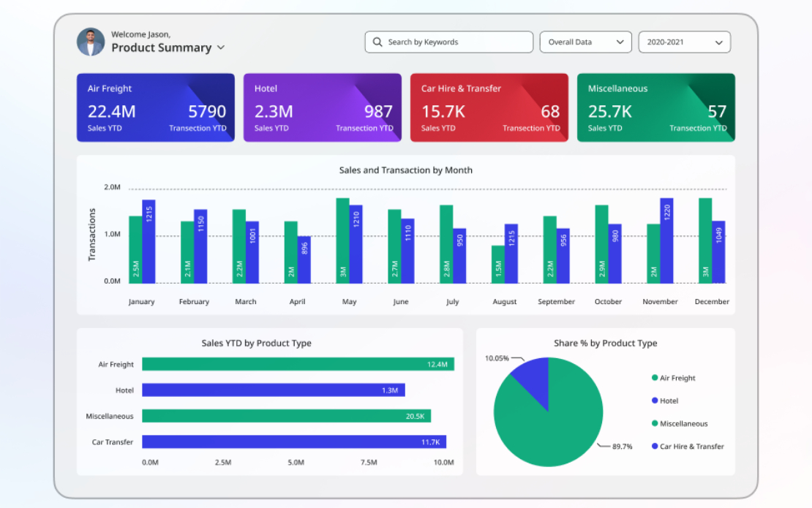
Task: Click the 15.7K sales value
Action: [443, 111]
